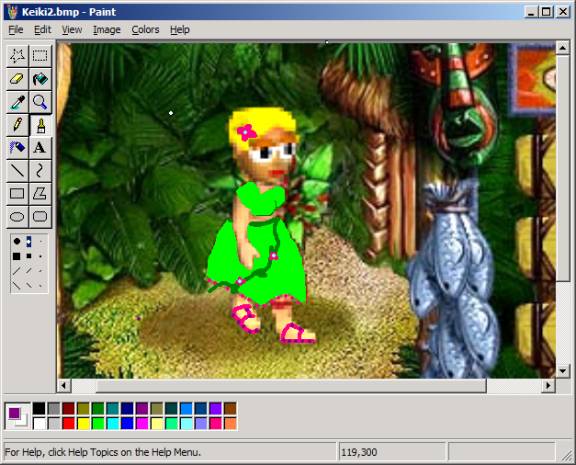Select the Free-Form Select tool
The image size is (576, 465).
coord(17,56)
